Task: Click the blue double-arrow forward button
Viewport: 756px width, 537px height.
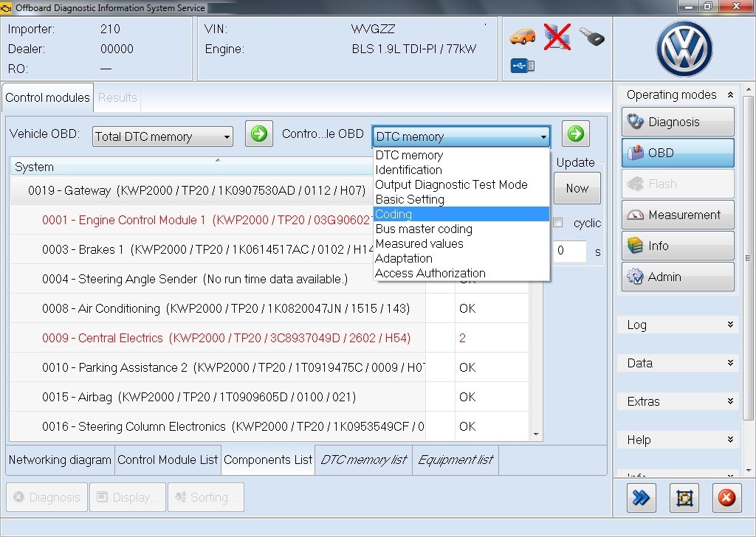Action: pyautogui.click(x=642, y=497)
